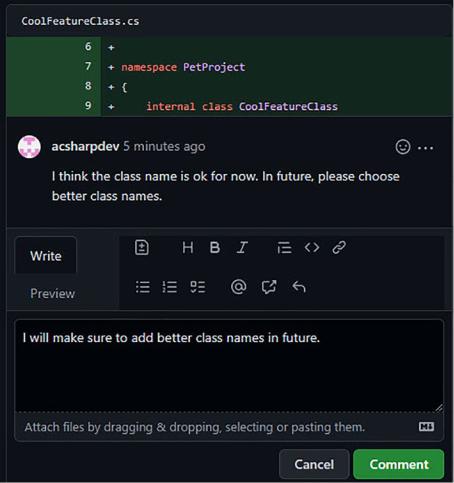Image resolution: width=454 pixels, height=483 pixels.
Task: Insert code formatting with brackets icon
Action: tap(312, 248)
